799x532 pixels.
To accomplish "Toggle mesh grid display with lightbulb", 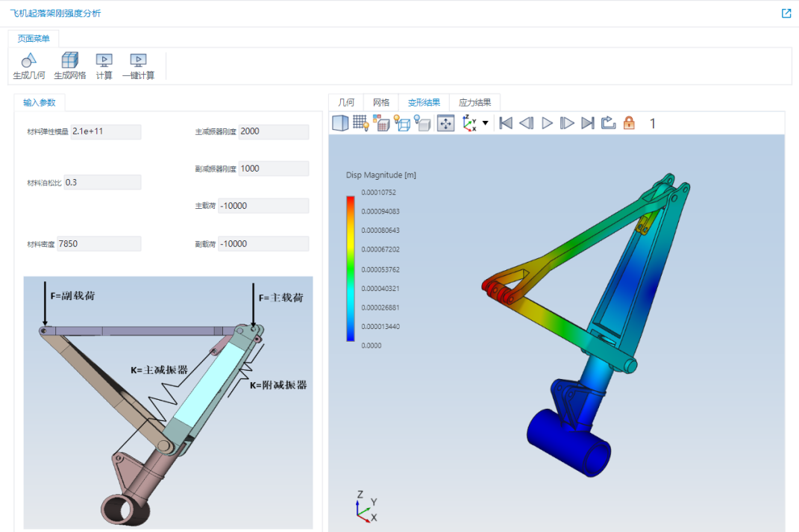I will (361, 123).
